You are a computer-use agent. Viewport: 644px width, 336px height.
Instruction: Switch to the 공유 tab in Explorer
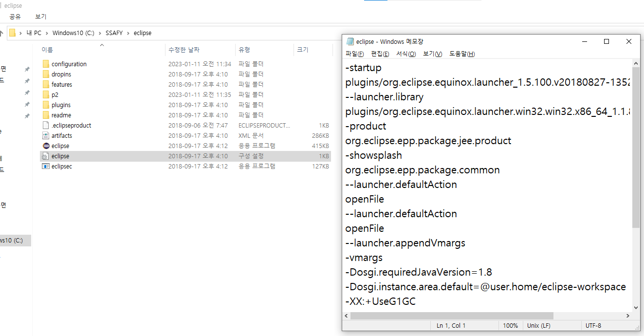pyautogui.click(x=15, y=17)
